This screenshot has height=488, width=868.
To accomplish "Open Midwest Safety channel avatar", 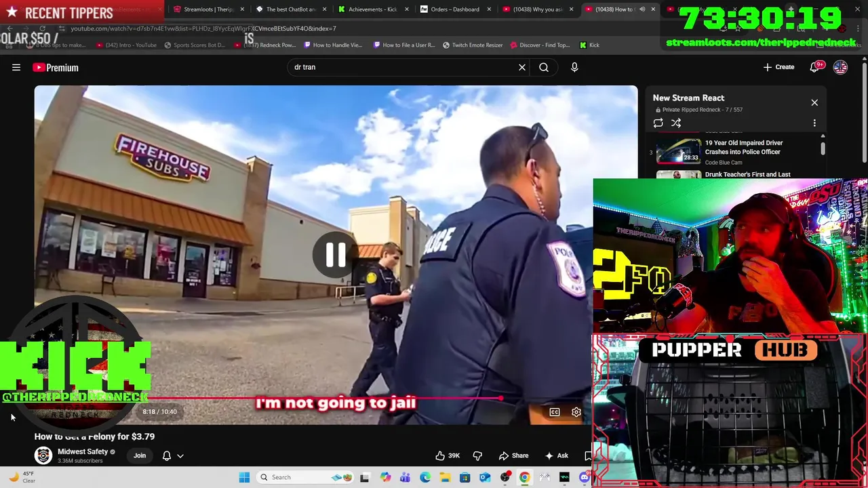I will click(x=43, y=455).
